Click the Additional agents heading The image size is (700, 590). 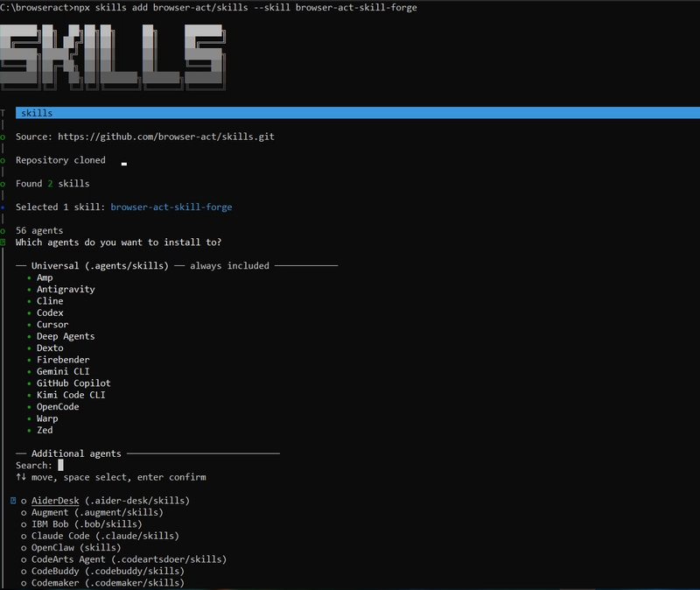click(76, 453)
